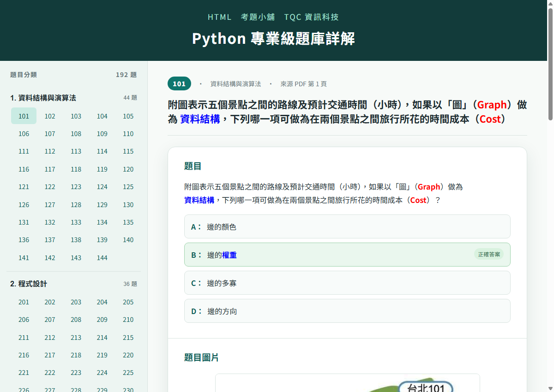Open question 208
The image size is (554, 392).
pos(76,320)
